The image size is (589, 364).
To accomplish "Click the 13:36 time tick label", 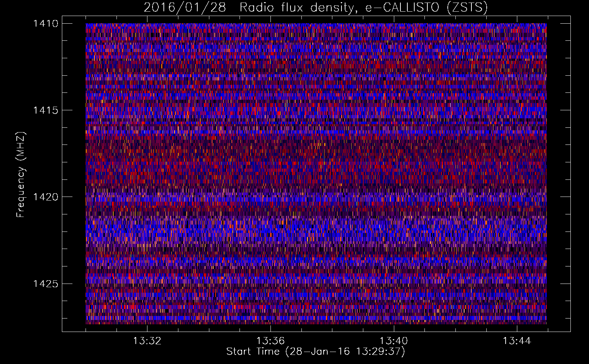I will point(270,341).
